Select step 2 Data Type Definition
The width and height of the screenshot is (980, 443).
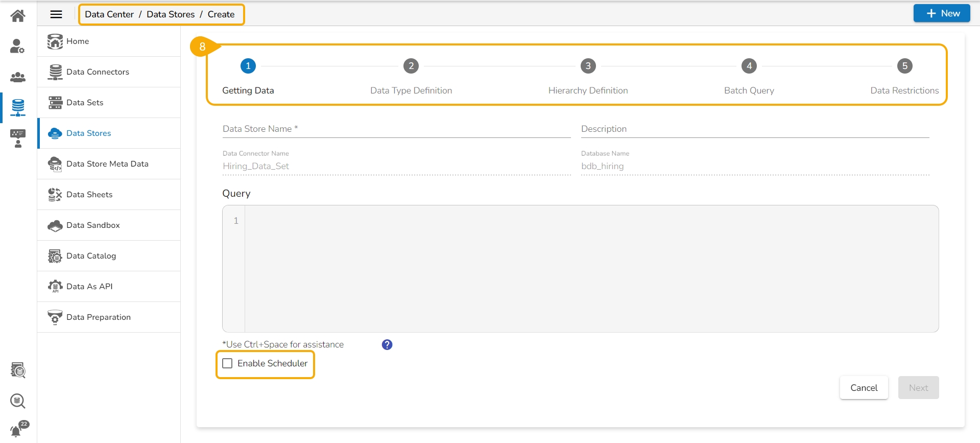[x=411, y=66]
